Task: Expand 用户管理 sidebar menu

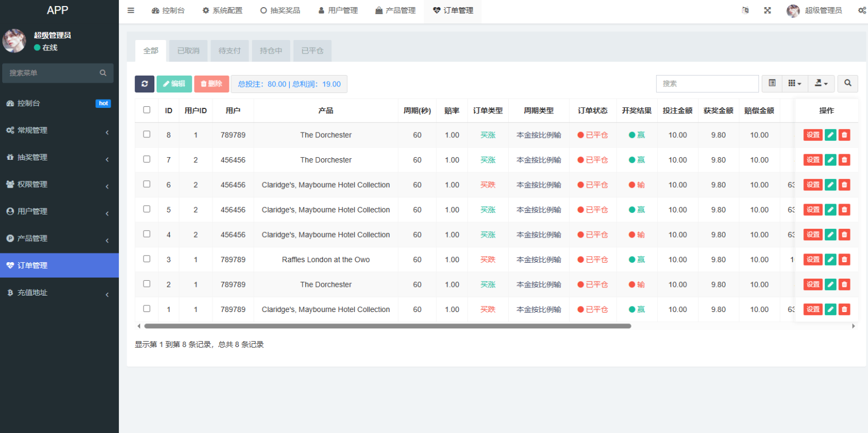Action: point(59,211)
